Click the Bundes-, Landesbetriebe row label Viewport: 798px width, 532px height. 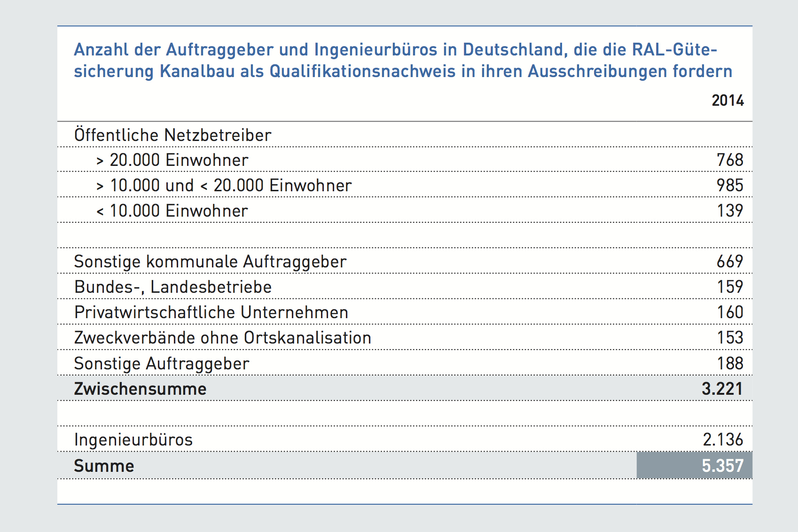pyautogui.click(x=173, y=287)
